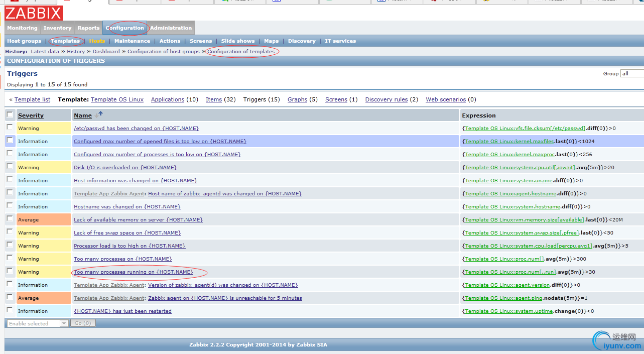Screen dimensions: 644x354
Task: Check the Processor load is too high trigger
Action: (10, 245)
